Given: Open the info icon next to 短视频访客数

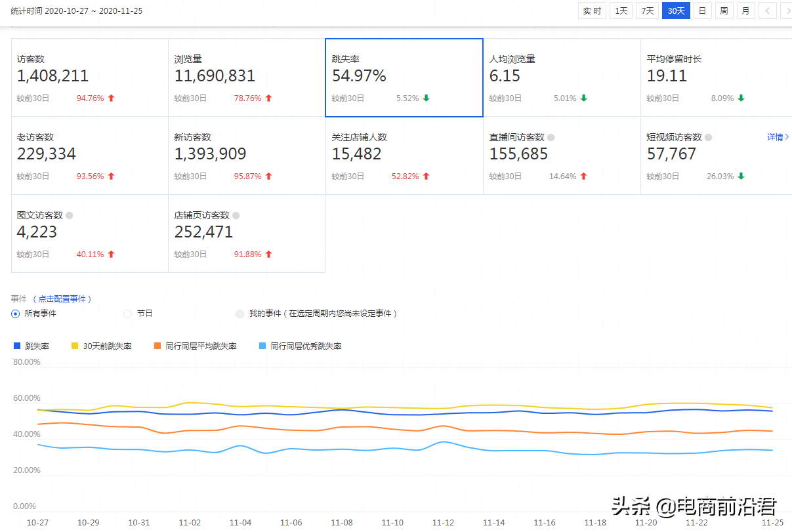Looking at the screenshot, I should [710, 137].
